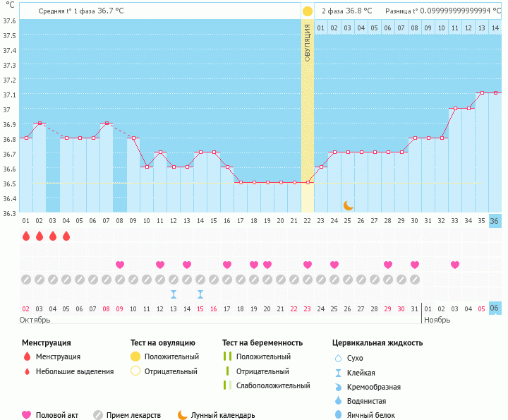Click the menstruation drop icon on cycle day 04
The width and height of the screenshot is (508, 420).
(66, 236)
